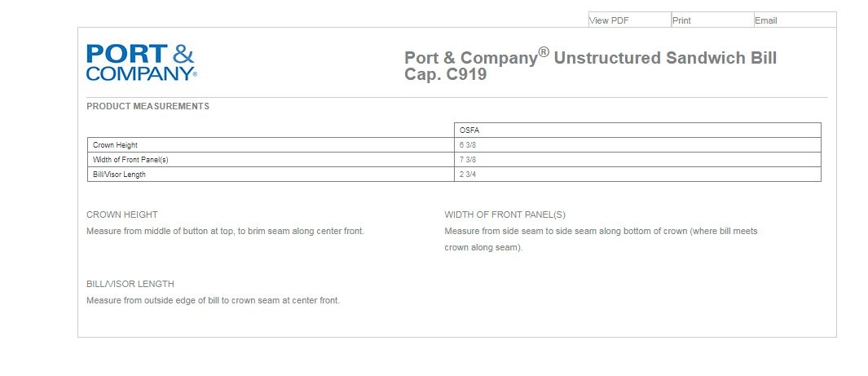868x376 pixels.
Task: Click the PRODUCT MEASUREMENTS section heading
Action: [148, 106]
